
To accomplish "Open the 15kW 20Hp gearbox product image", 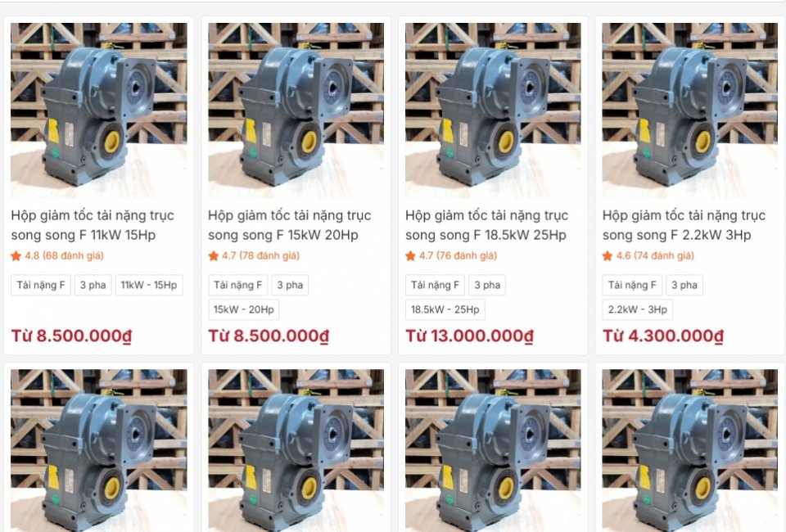I will (296, 110).
